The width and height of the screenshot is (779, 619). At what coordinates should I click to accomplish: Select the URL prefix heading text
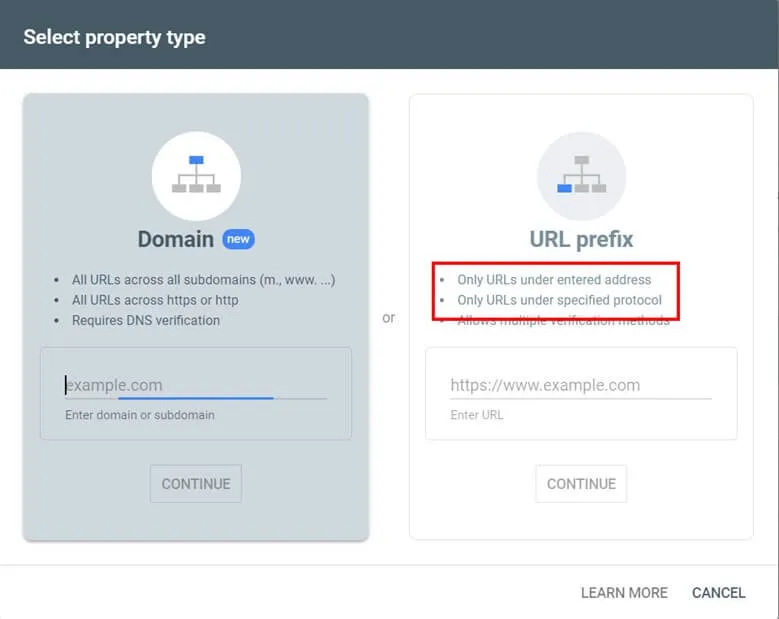[581, 239]
